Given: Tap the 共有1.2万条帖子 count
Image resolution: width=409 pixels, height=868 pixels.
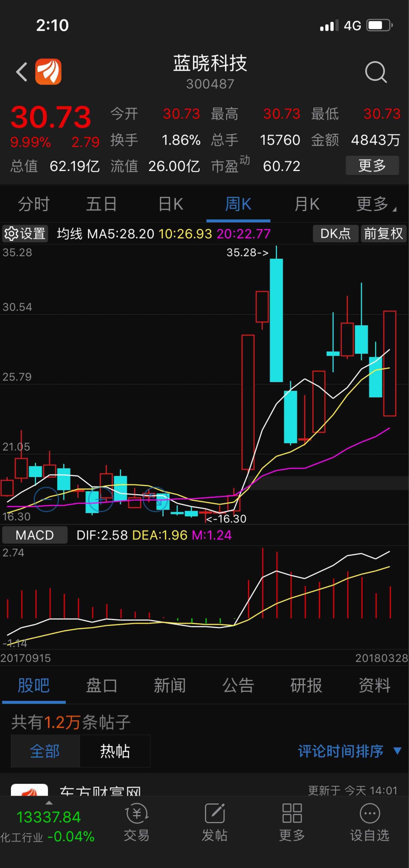Looking at the screenshot, I should [71, 722].
